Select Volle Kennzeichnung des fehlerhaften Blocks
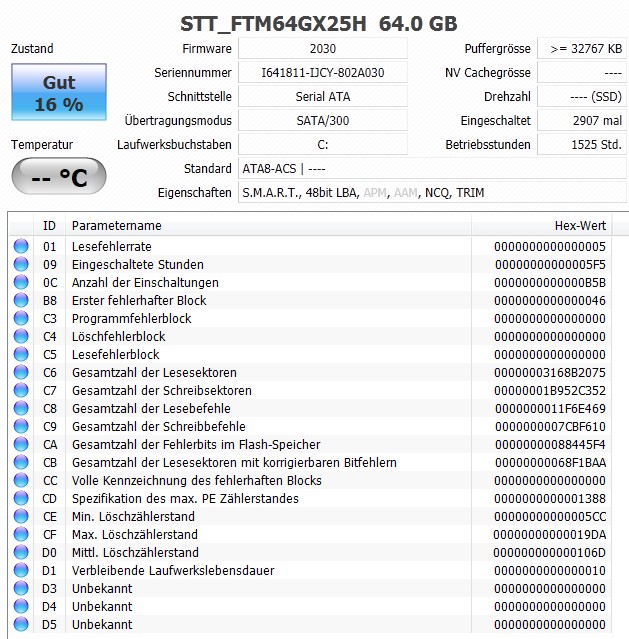629x639 pixels. point(197,480)
